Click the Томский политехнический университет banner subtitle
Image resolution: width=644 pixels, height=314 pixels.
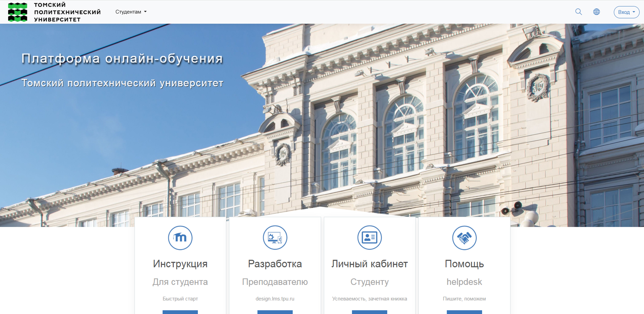click(122, 83)
